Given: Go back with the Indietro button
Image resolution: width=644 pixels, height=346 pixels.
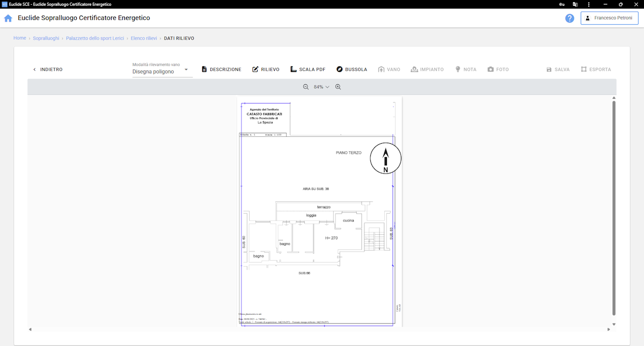Looking at the screenshot, I should (x=47, y=70).
